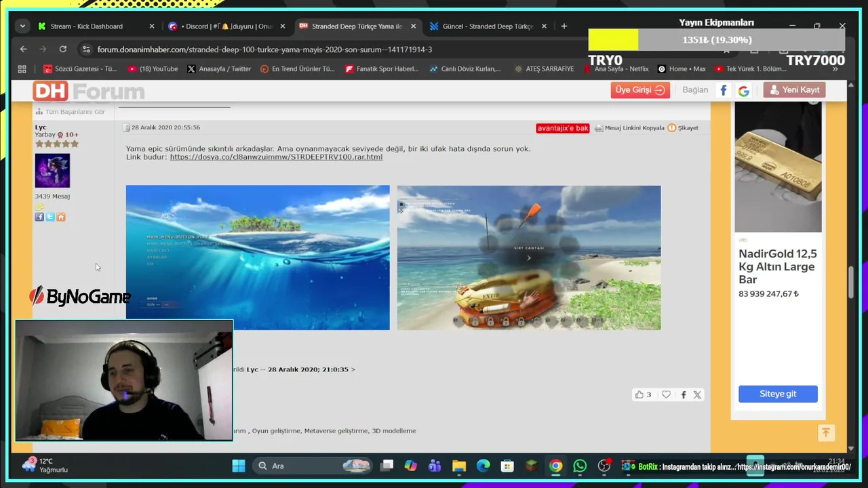
Task: Click the avantajix'e bak badge
Action: coord(562,128)
